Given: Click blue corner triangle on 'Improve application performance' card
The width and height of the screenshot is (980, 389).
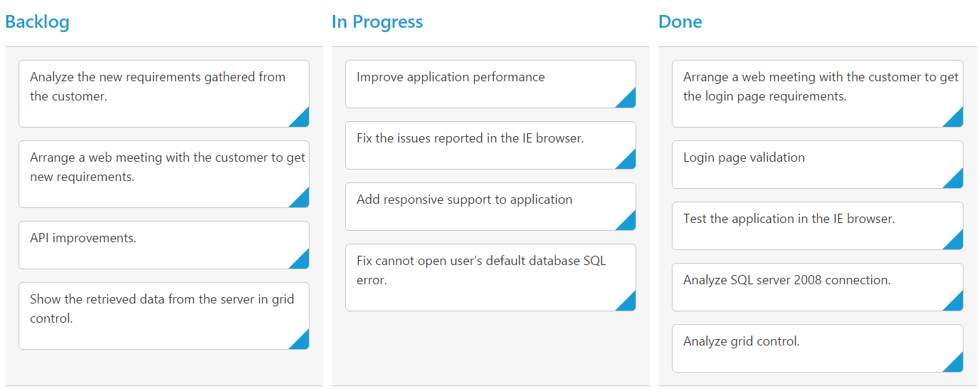Looking at the screenshot, I should tap(628, 100).
